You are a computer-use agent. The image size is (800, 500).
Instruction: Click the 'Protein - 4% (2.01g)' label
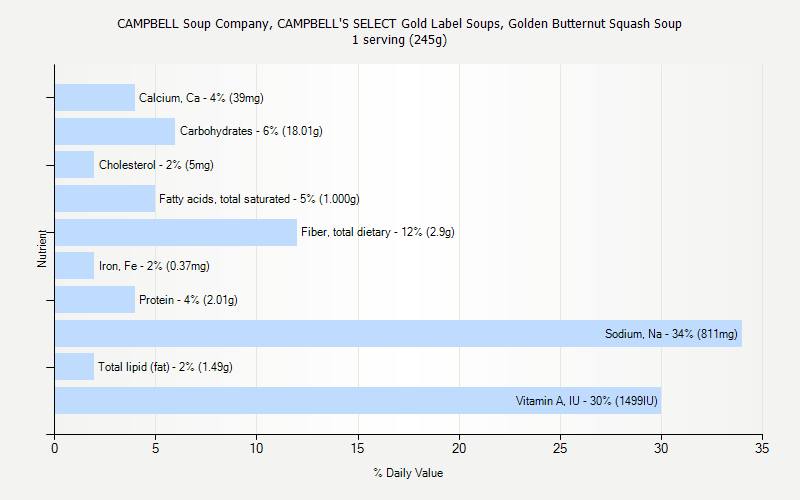pyautogui.click(x=188, y=299)
